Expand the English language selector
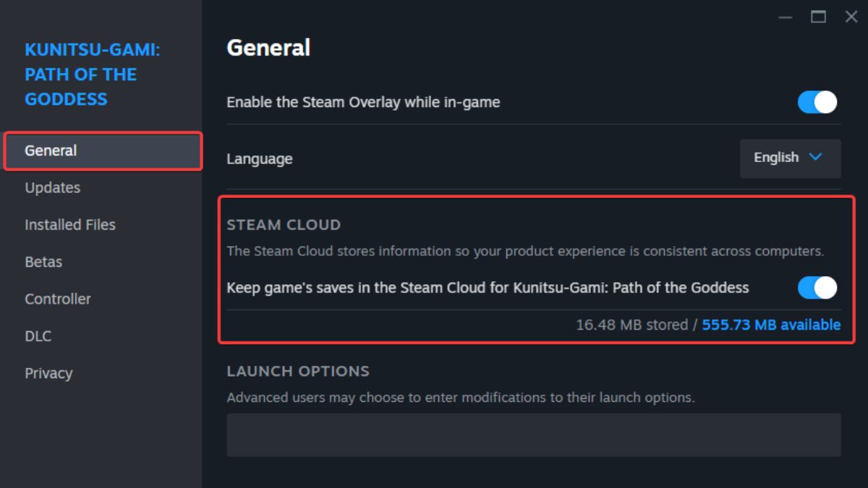Screen dimensions: 868x488 [790, 158]
